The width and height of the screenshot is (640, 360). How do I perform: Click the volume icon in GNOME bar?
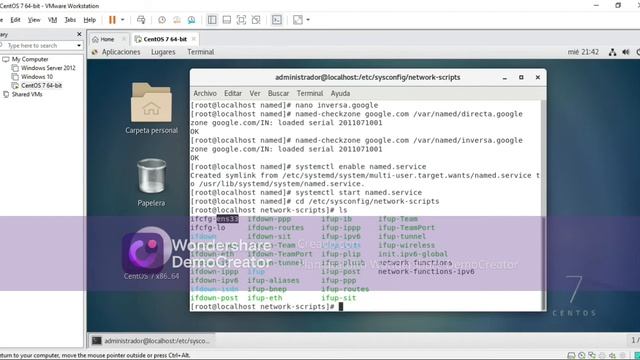pyautogui.click(x=626, y=52)
